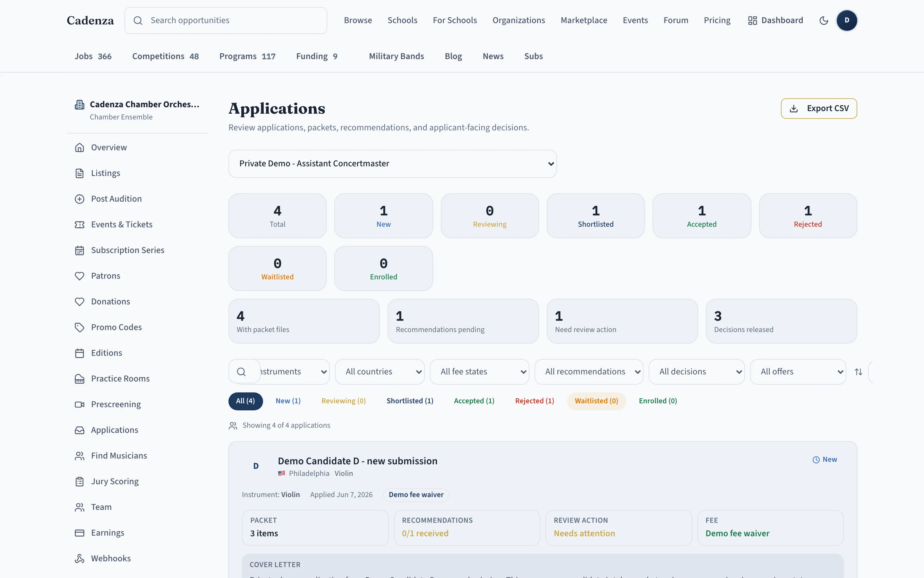Open the All decisions dropdown
Viewport: 924px width, 578px height.
tap(697, 372)
